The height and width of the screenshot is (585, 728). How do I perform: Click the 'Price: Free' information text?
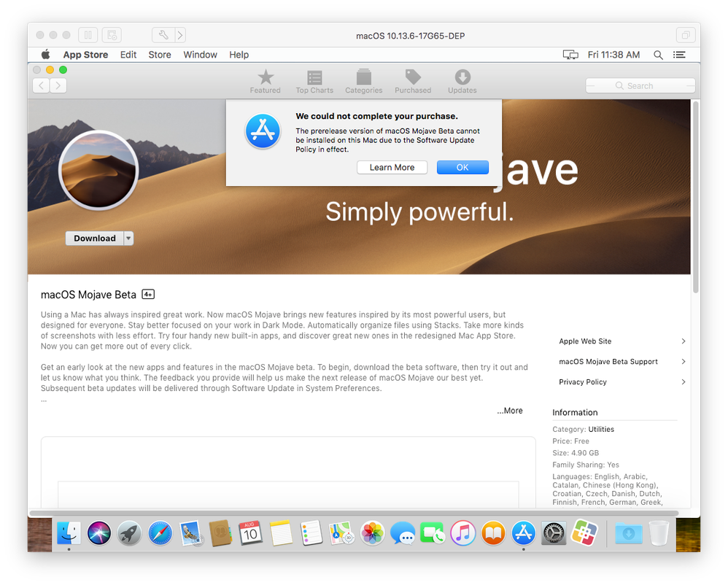(570, 441)
